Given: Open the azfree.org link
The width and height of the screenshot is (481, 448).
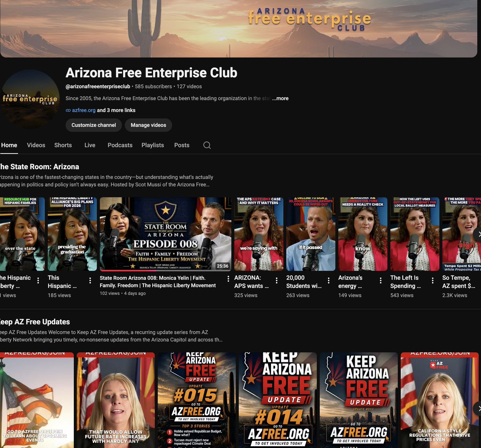Looking at the screenshot, I should tap(84, 110).
